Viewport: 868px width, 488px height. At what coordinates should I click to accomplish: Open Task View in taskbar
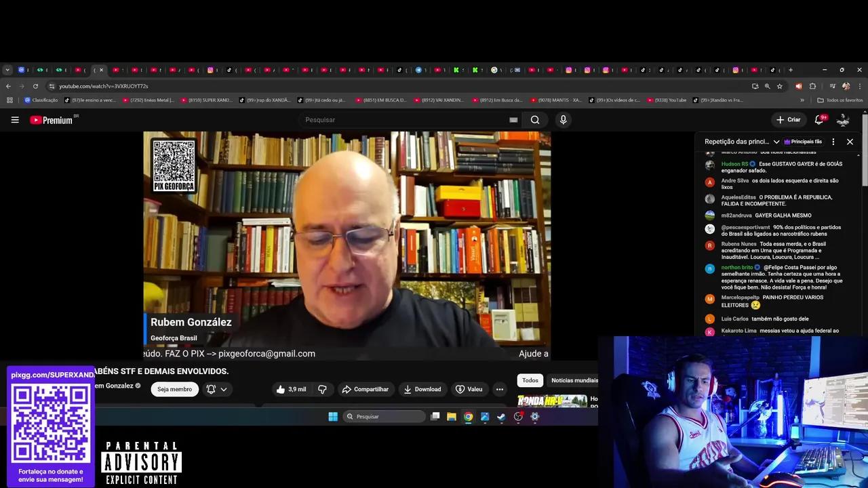pos(435,417)
